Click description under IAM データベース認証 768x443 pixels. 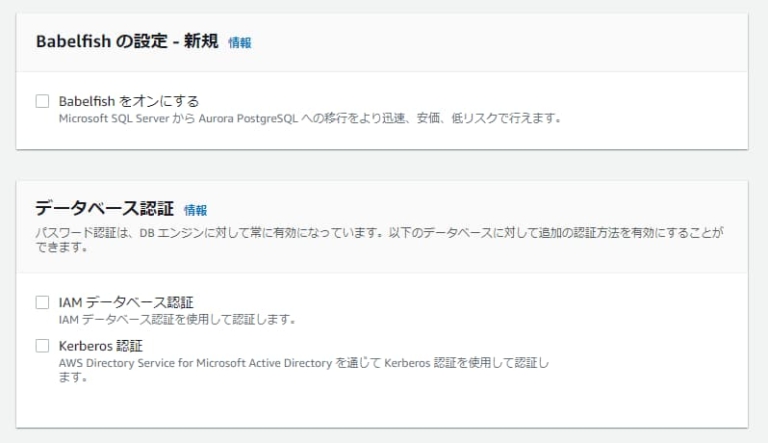coord(176,319)
